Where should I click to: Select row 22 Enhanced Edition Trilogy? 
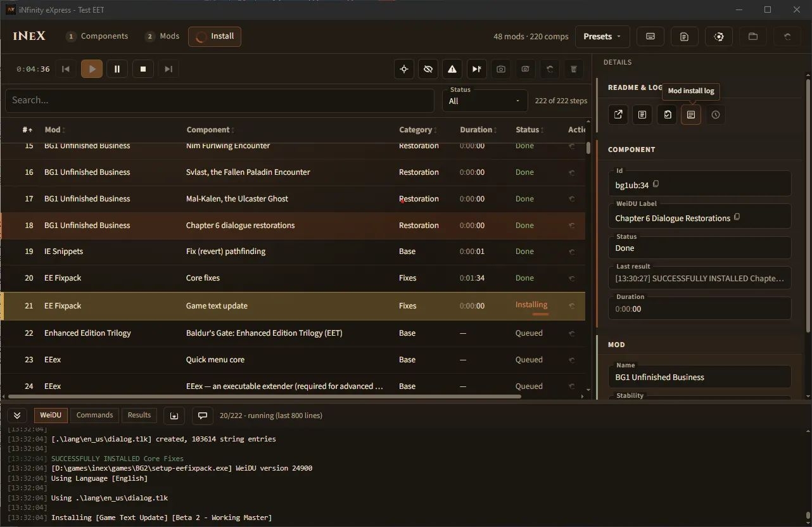click(x=293, y=333)
